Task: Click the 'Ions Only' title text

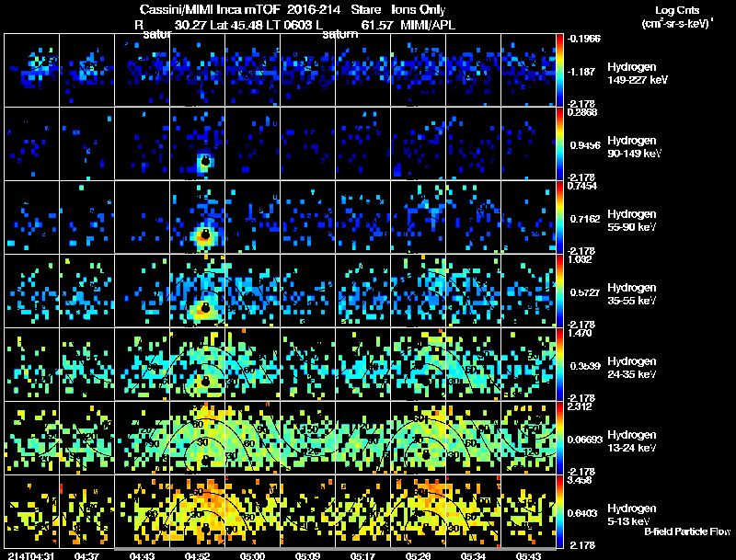Action: pyautogui.click(x=419, y=9)
